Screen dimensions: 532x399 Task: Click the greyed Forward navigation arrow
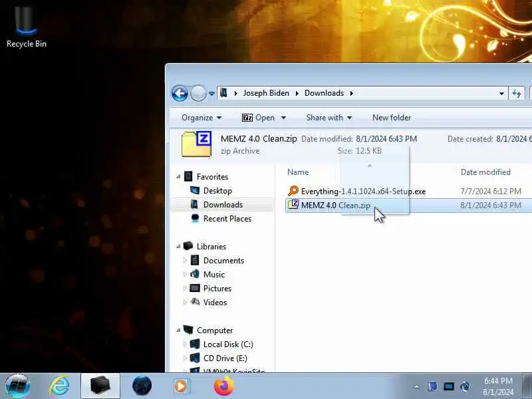(x=198, y=93)
